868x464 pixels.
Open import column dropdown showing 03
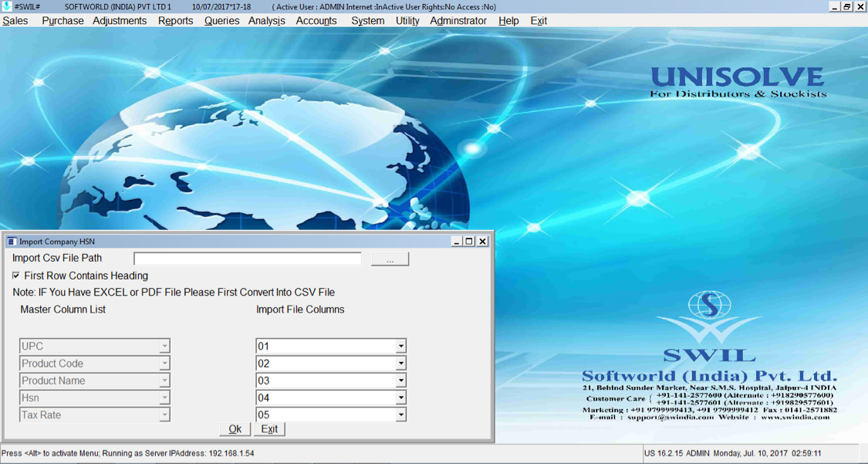(x=400, y=381)
